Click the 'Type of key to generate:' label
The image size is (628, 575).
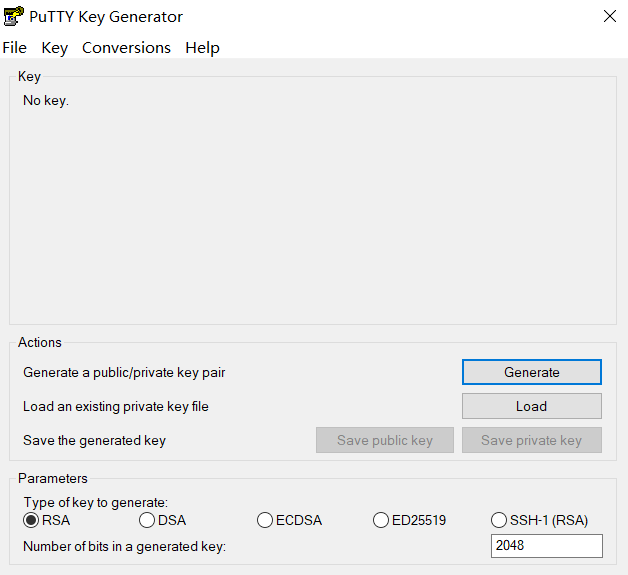tap(96, 503)
